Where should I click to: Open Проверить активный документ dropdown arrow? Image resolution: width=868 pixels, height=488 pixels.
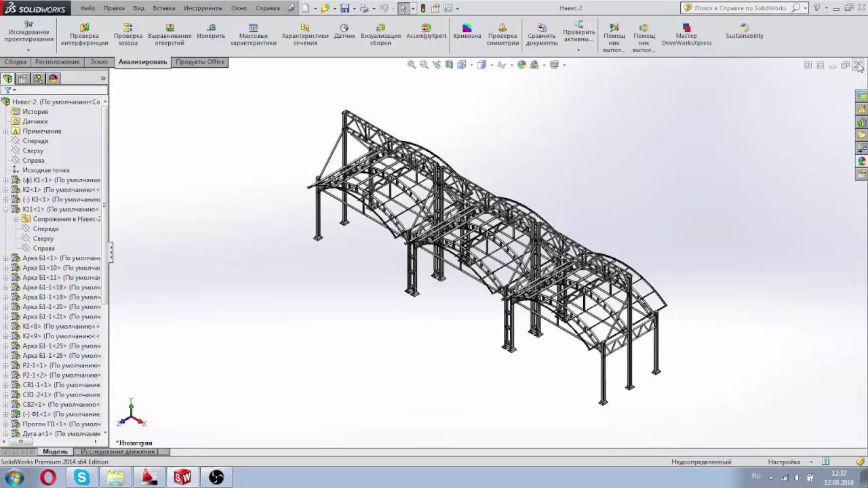(578, 49)
